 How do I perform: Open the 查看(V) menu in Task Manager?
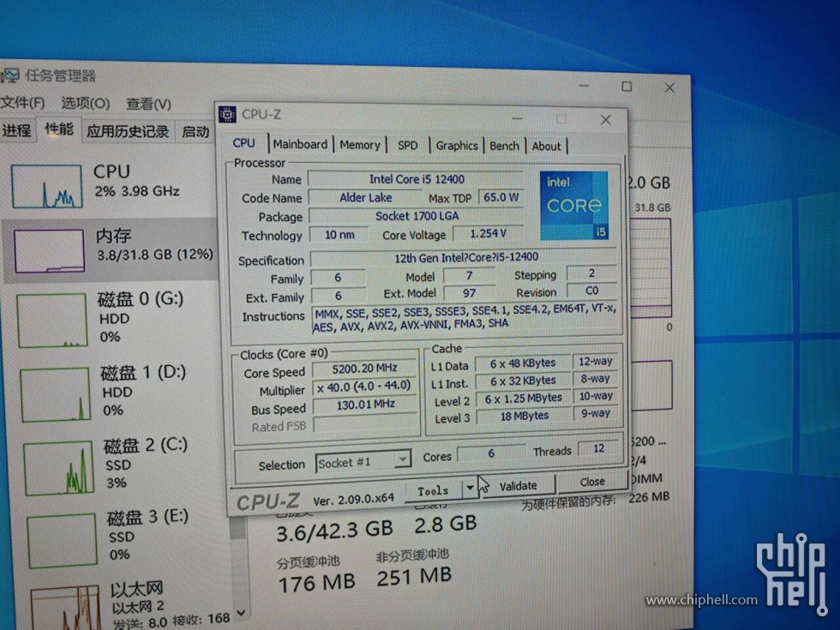pyautogui.click(x=148, y=104)
